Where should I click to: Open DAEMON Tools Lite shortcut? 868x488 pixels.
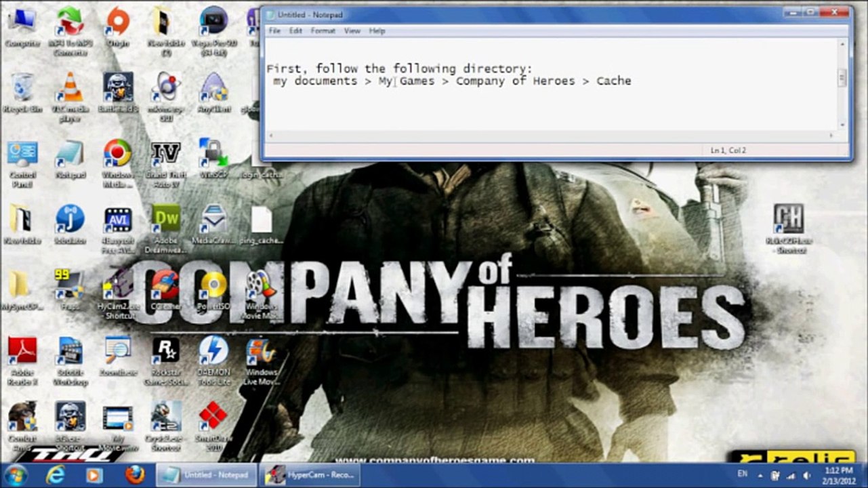tap(213, 362)
